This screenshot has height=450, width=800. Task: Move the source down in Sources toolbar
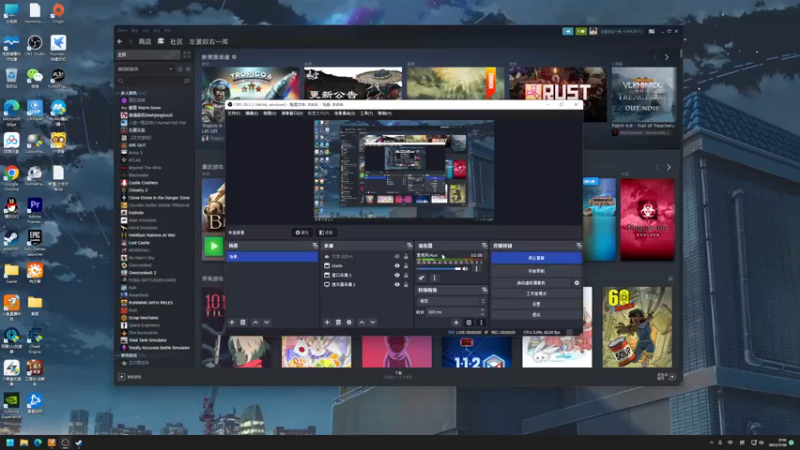[373, 322]
